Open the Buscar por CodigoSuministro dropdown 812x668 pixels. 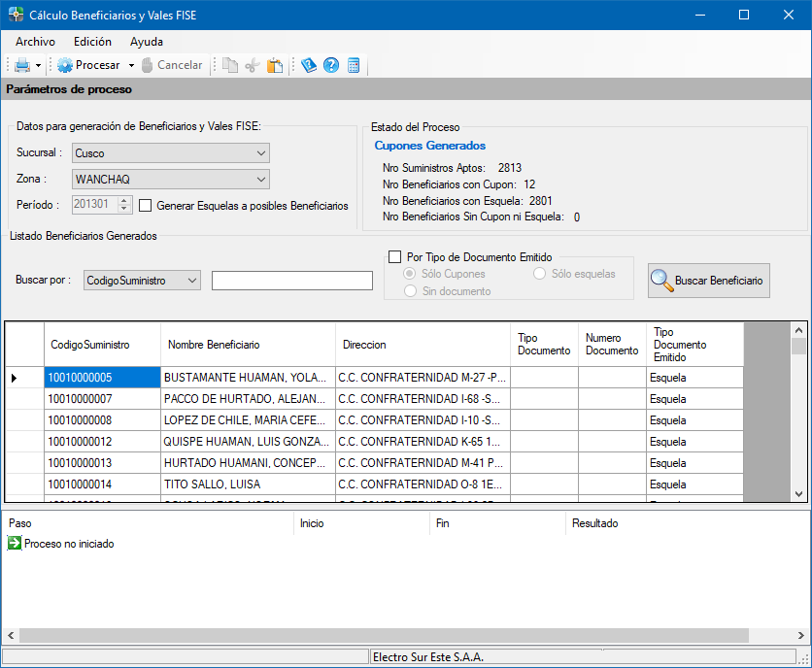tap(142, 281)
